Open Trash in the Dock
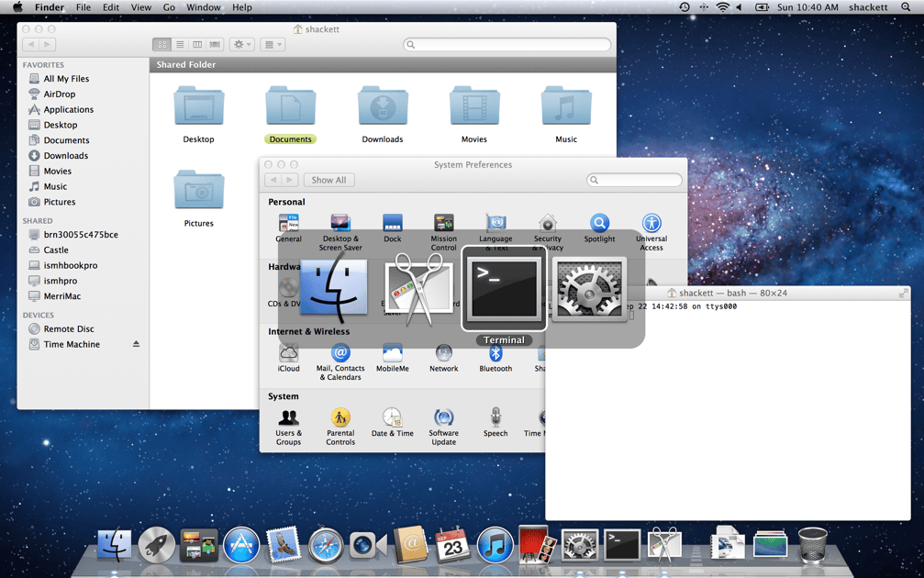Viewport: 924px width, 578px height. pos(813,545)
